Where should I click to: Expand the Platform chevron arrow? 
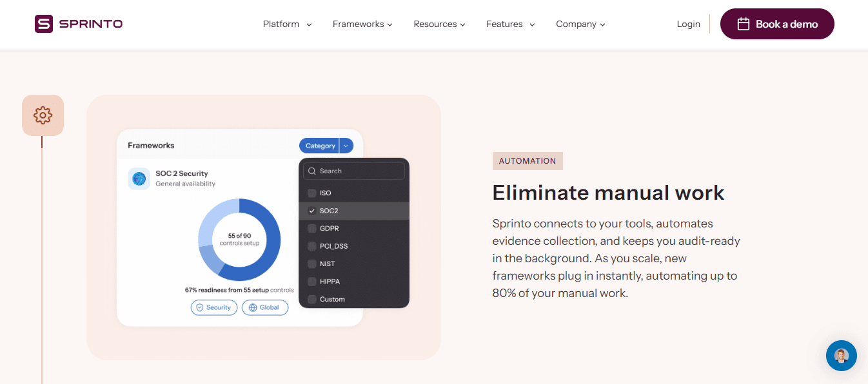coord(309,24)
